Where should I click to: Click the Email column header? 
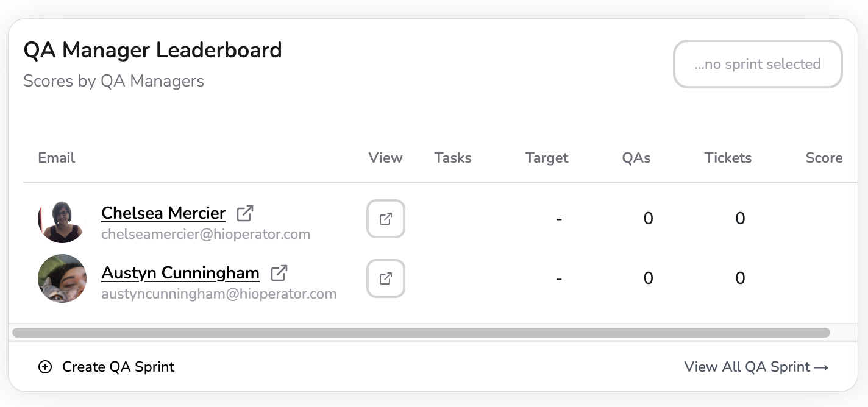[56, 158]
